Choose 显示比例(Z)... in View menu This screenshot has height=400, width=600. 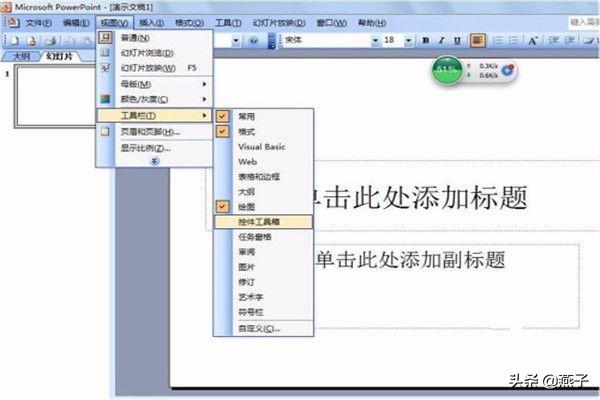154,148
